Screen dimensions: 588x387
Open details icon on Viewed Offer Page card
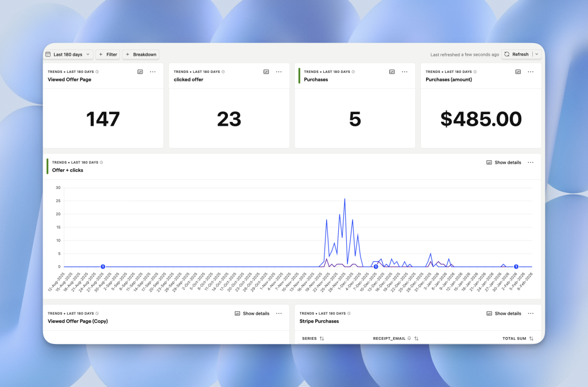(x=140, y=72)
